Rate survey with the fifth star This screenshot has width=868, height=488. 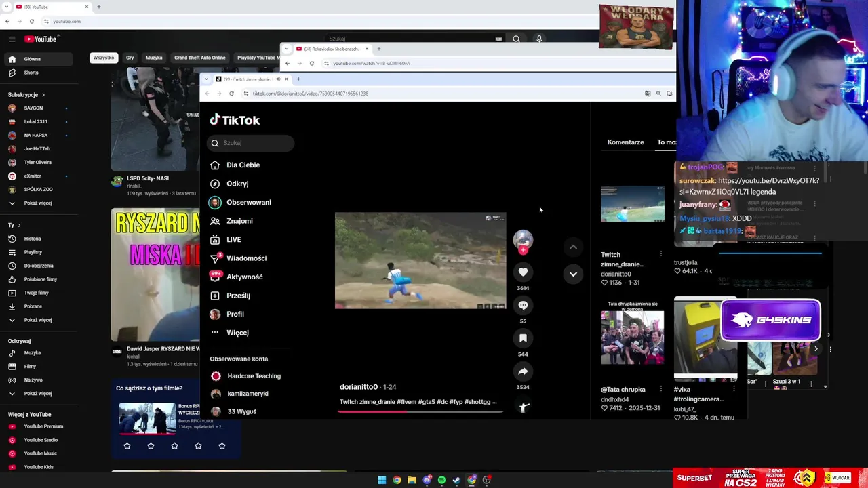(x=222, y=446)
